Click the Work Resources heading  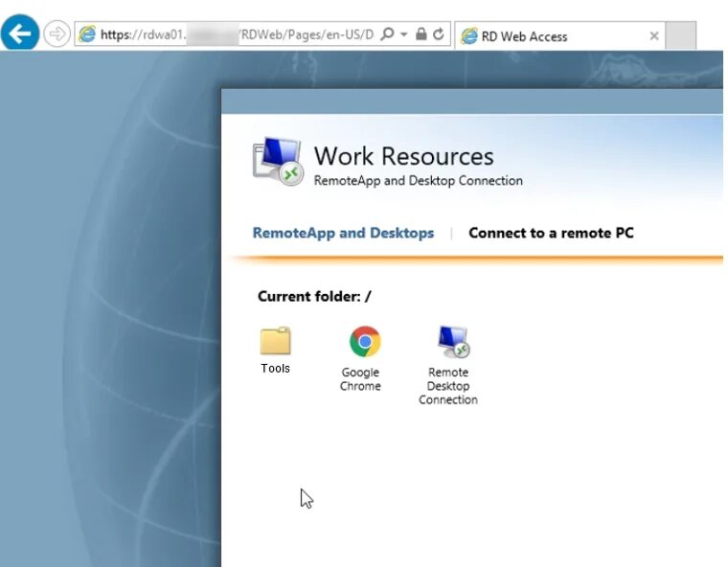click(x=403, y=156)
